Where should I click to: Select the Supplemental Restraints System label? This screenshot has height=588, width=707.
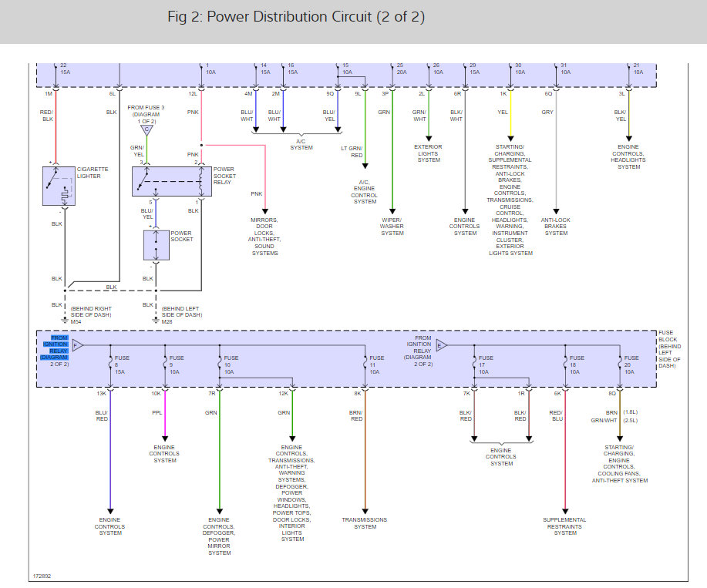pyautogui.click(x=565, y=526)
